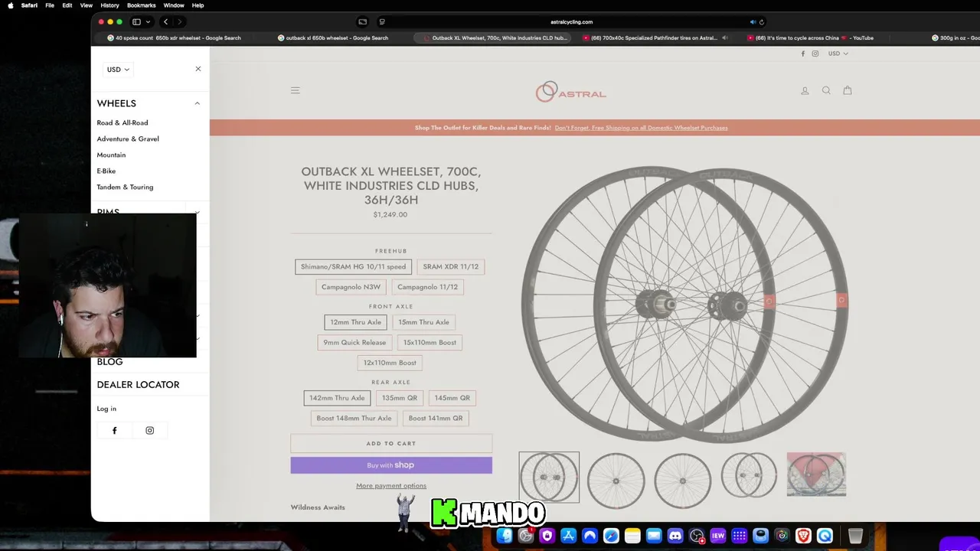Open System Settings from the Dock

click(526, 536)
